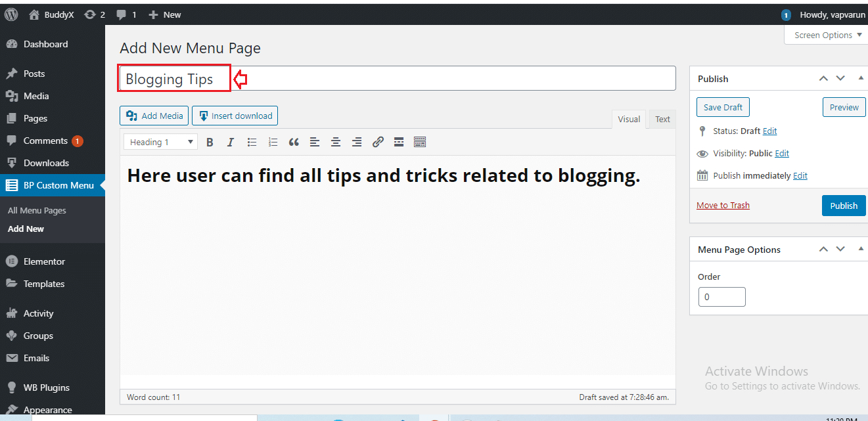868x421 pixels.
Task: Click the Order number input field
Action: (x=721, y=297)
